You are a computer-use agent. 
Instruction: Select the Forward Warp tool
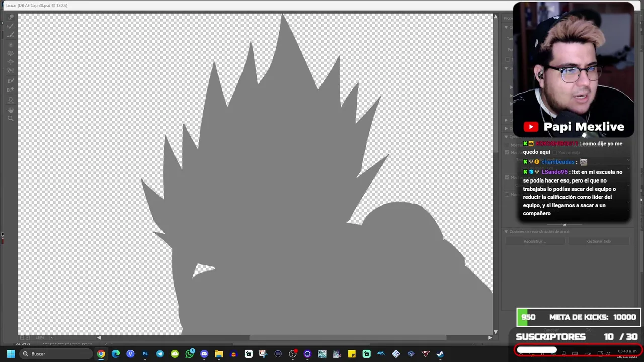[x=11, y=17]
